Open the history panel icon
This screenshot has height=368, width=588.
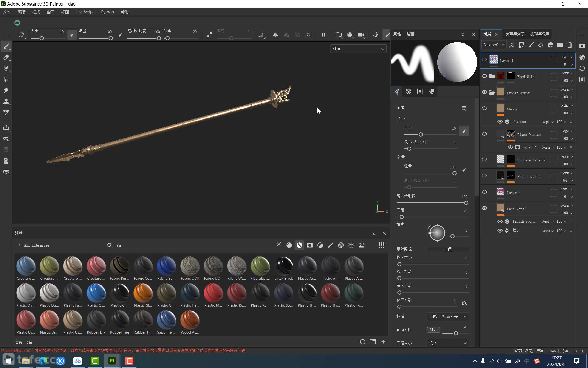pyautogui.click(x=582, y=68)
